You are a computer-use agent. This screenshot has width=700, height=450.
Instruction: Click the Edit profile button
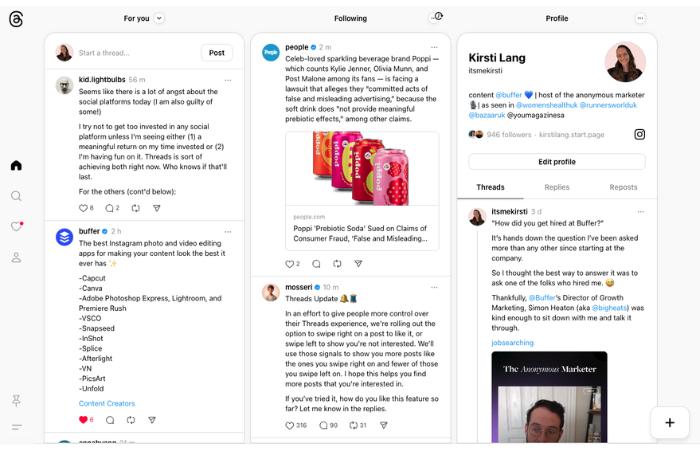pos(556,162)
